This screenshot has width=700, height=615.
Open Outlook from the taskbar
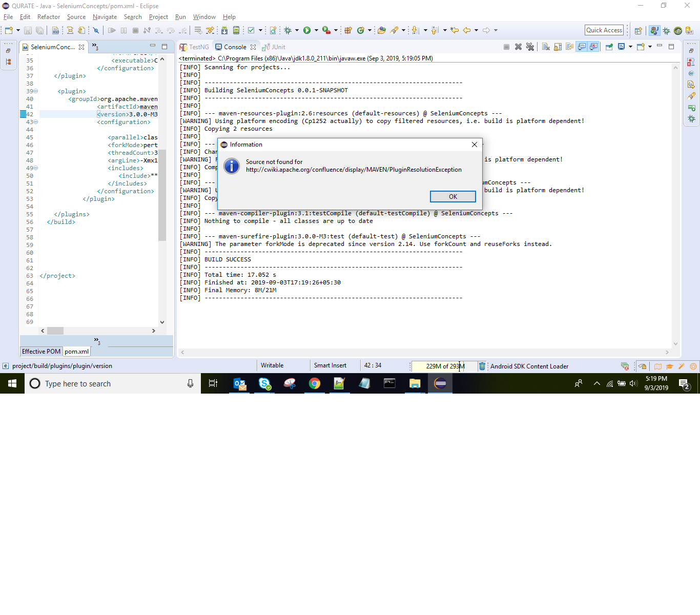point(240,383)
